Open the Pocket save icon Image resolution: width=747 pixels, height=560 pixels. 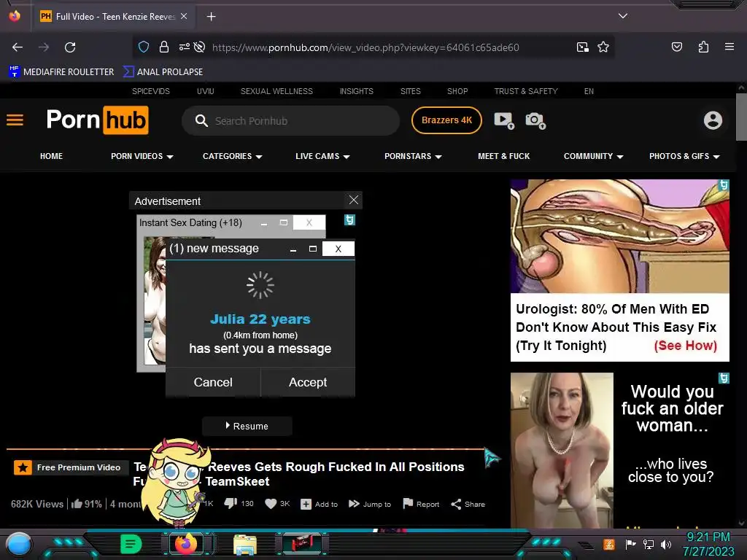pyautogui.click(x=676, y=47)
